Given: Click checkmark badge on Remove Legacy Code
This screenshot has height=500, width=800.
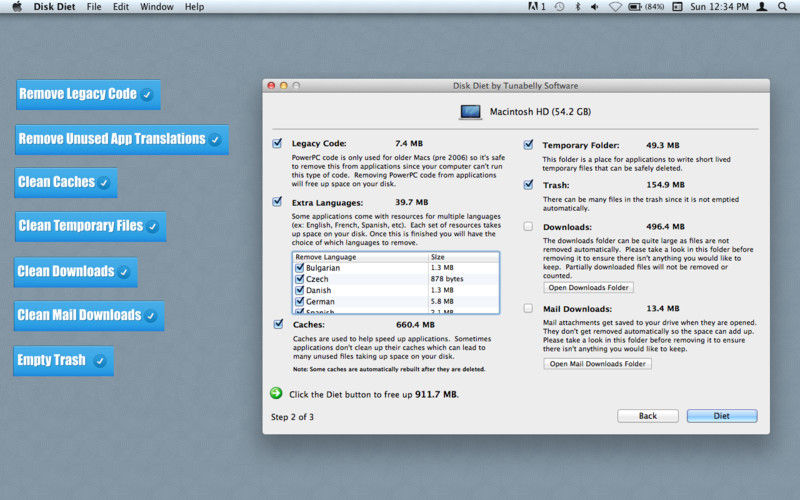Looking at the screenshot, I should [x=147, y=95].
